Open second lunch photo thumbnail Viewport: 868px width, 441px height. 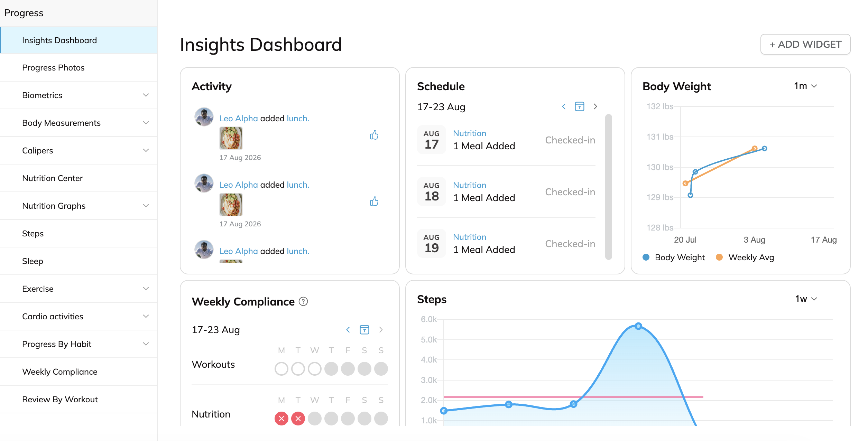(231, 205)
